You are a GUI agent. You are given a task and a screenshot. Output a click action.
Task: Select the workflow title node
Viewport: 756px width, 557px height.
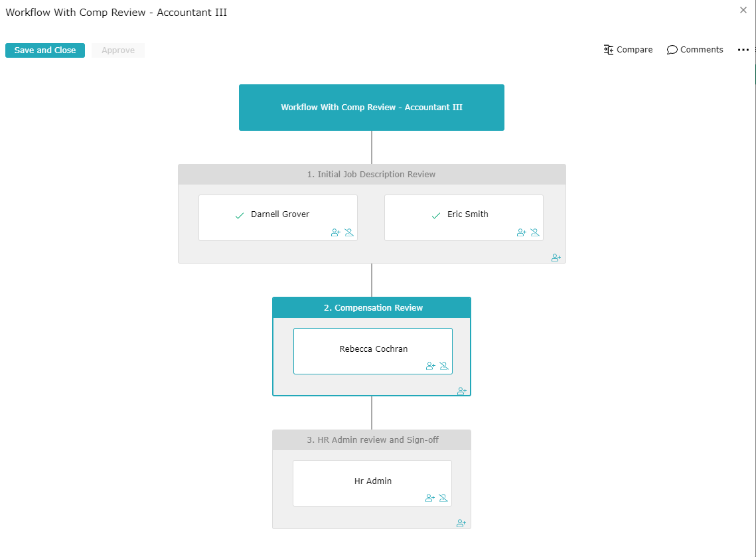click(372, 107)
